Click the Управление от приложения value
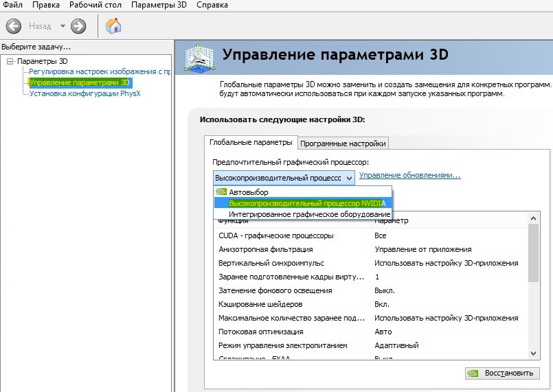This screenshot has width=553, height=392. 423,249
